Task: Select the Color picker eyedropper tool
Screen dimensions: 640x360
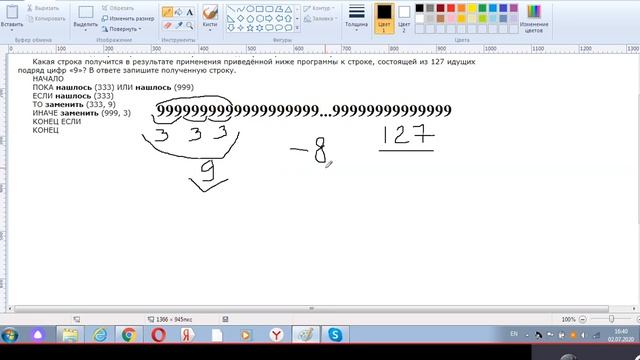Action: point(178,25)
